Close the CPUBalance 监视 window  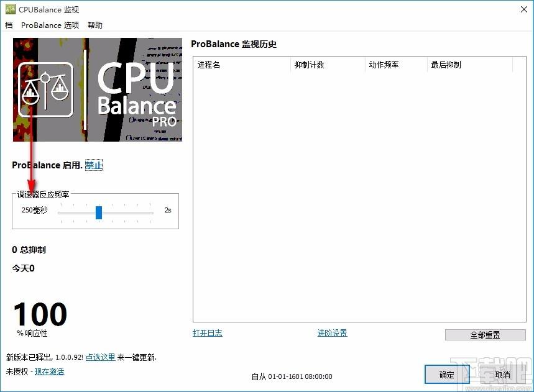(x=524, y=9)
